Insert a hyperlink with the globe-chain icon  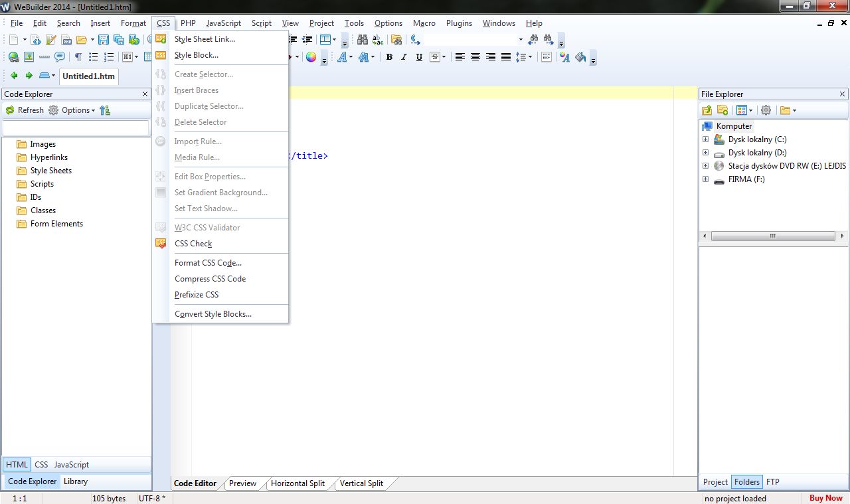pos(13,57)
